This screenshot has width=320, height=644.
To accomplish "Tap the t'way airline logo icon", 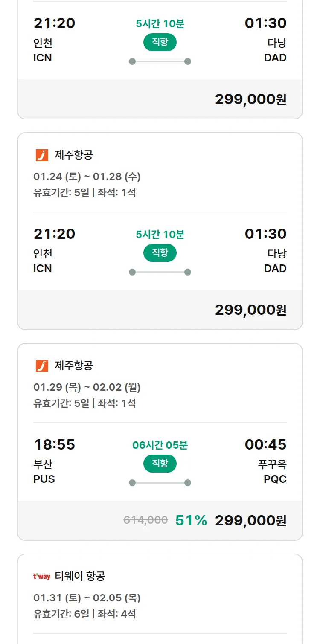I will click(42, 577).
